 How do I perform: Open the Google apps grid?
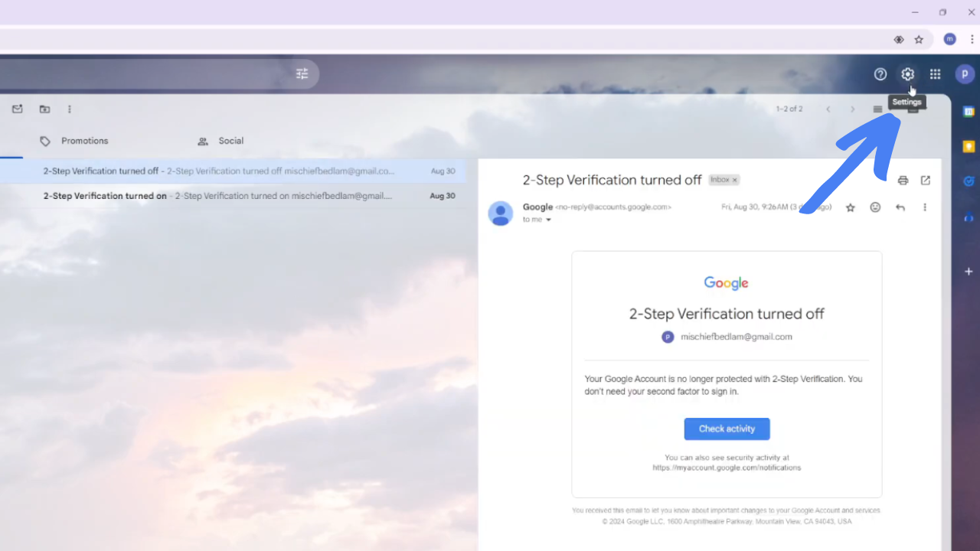[x=935, y=74]
